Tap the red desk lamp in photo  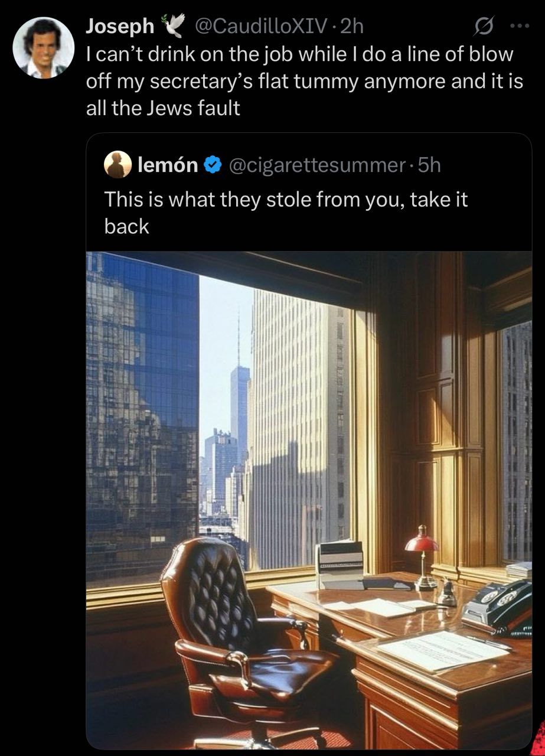[x=422, y=556]
